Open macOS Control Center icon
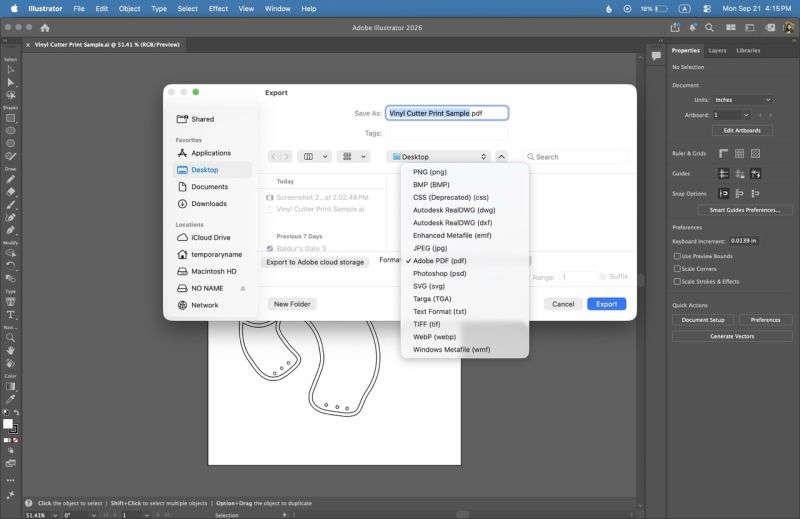The image size is (800, 519). tap(707, 9)
